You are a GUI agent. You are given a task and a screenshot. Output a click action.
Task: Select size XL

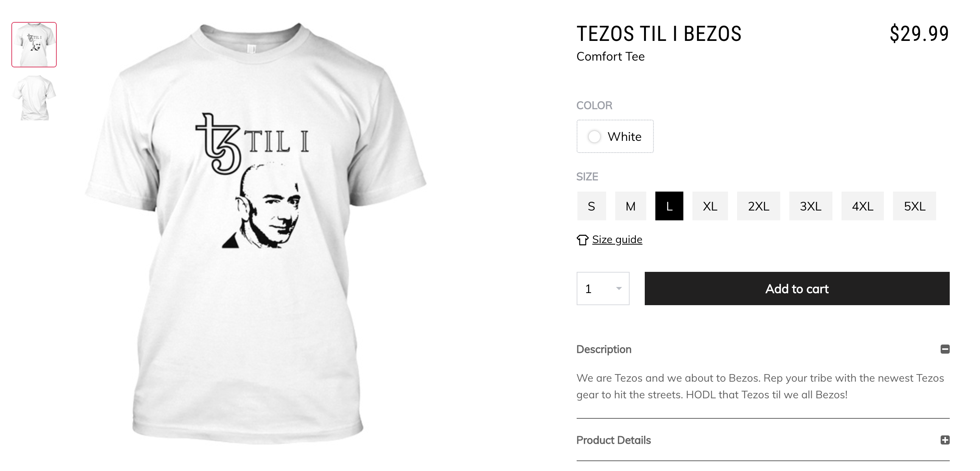(710, 206)
